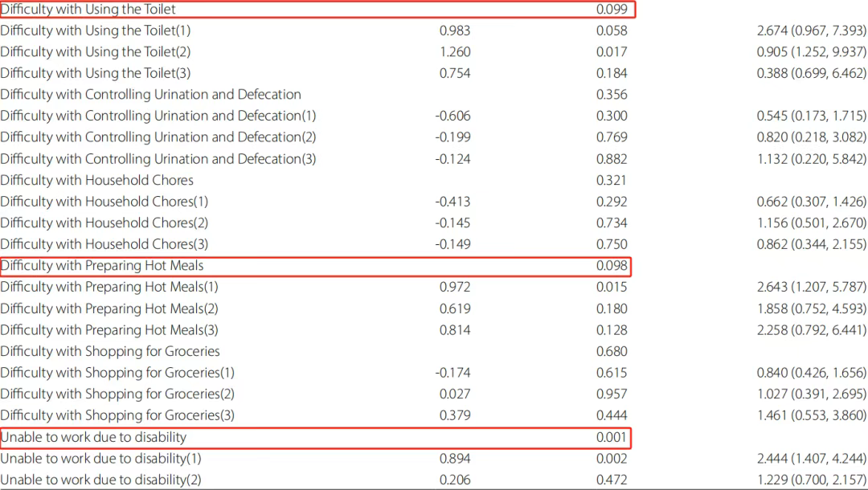Click the label 'Unable to work due to disability(2)'

click(x=100, y=480)
